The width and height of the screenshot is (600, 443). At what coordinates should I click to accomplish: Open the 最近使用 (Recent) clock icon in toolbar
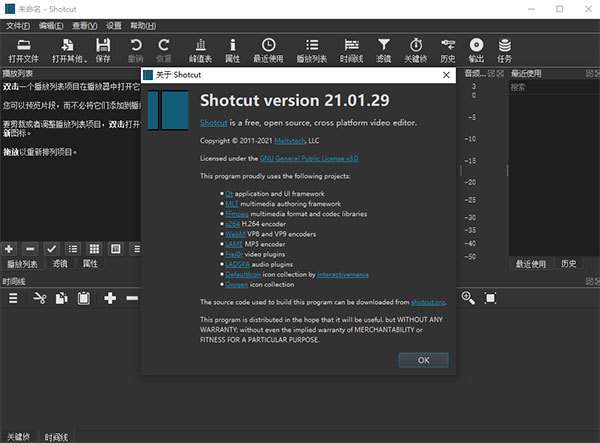pyautogui.click(x=268, y=50)
